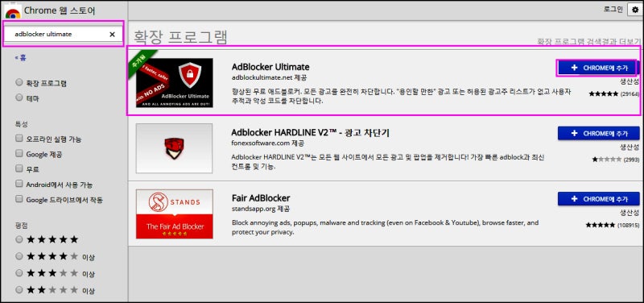Click the HARDLINE V2 star rating (2993)
The height and width of the screenshot is (303, 644).
[615, 160]
